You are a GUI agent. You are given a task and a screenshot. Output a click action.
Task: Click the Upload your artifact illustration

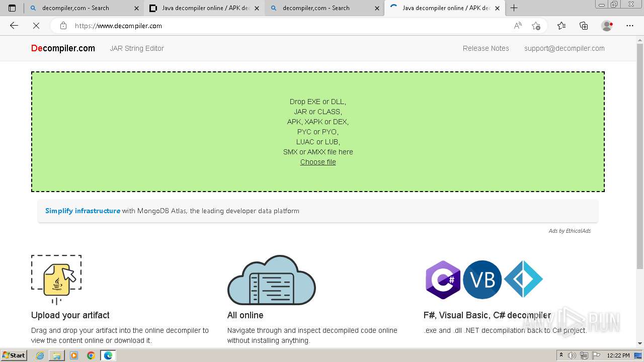(56, 280)
